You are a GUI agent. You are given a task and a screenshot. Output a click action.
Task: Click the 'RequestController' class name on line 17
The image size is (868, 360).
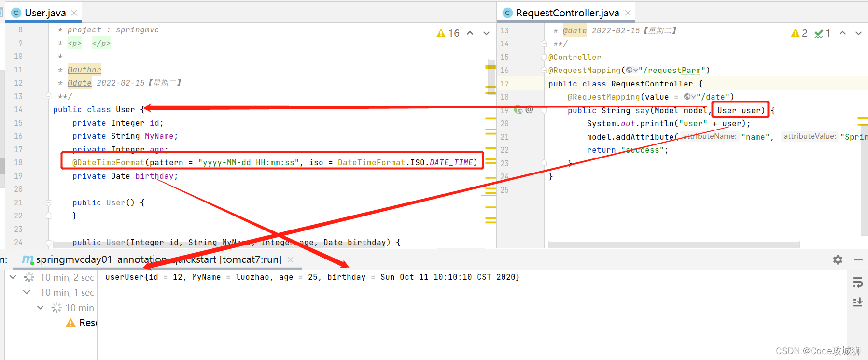tap(652, 84)
